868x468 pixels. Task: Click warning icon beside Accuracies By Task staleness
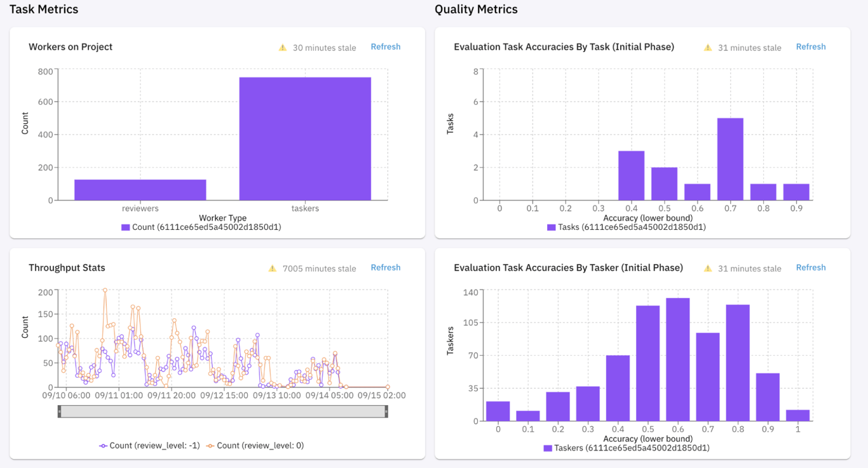point(708,48)
